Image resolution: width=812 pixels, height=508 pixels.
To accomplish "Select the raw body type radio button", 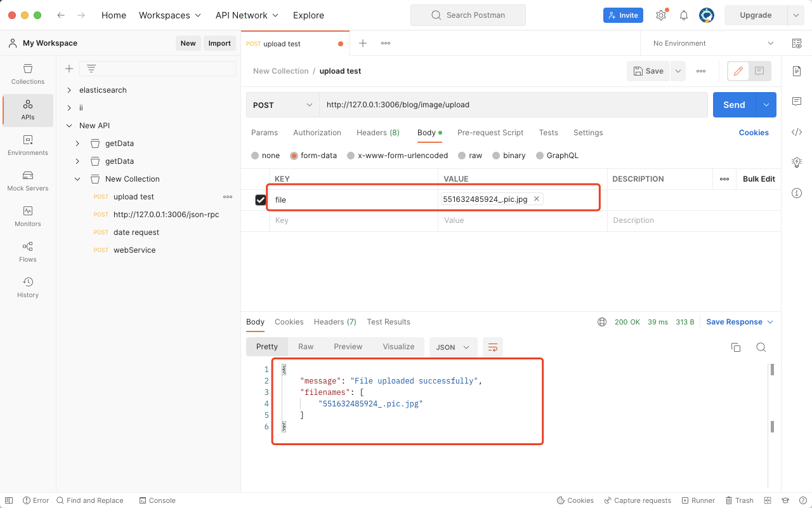I will coord(462,156).
